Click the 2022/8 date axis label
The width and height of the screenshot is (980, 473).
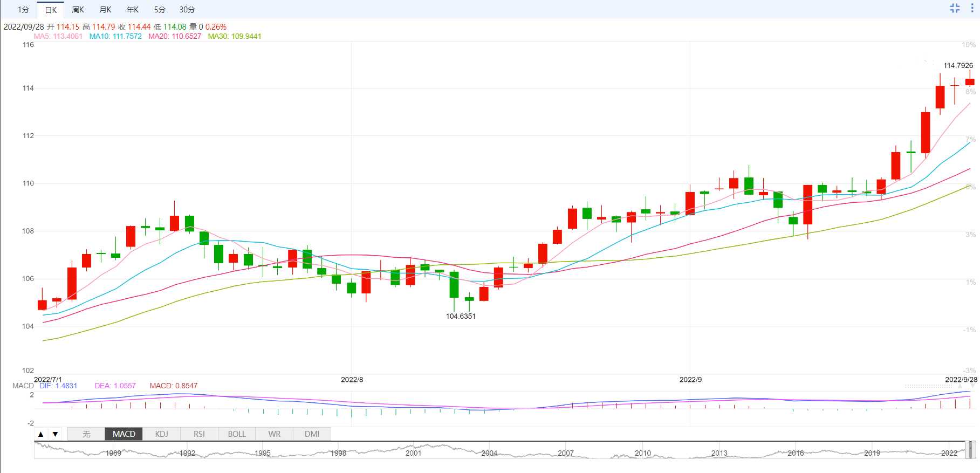[x=352, y=380]
